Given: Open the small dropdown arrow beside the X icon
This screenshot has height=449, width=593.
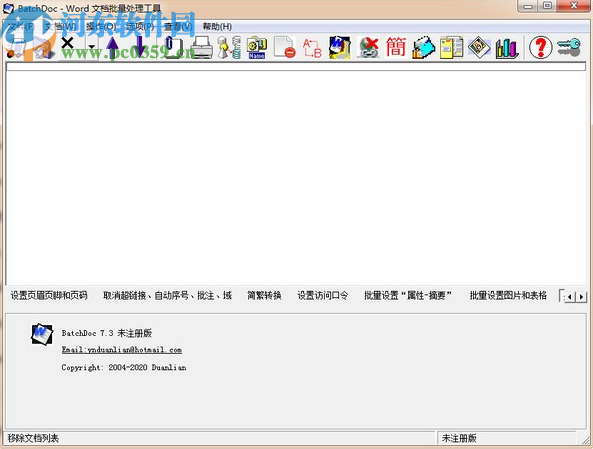Looking at the screenshot, I should (91, 47).
